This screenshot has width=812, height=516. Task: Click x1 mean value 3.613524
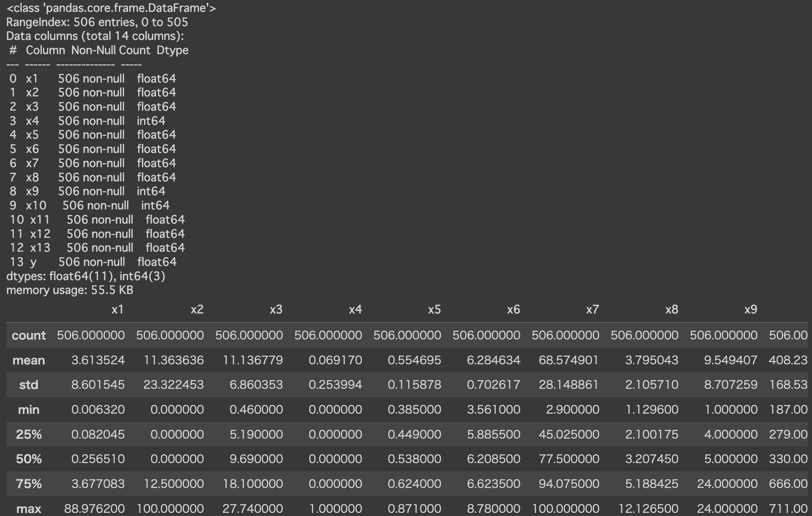tap(98, 360)
